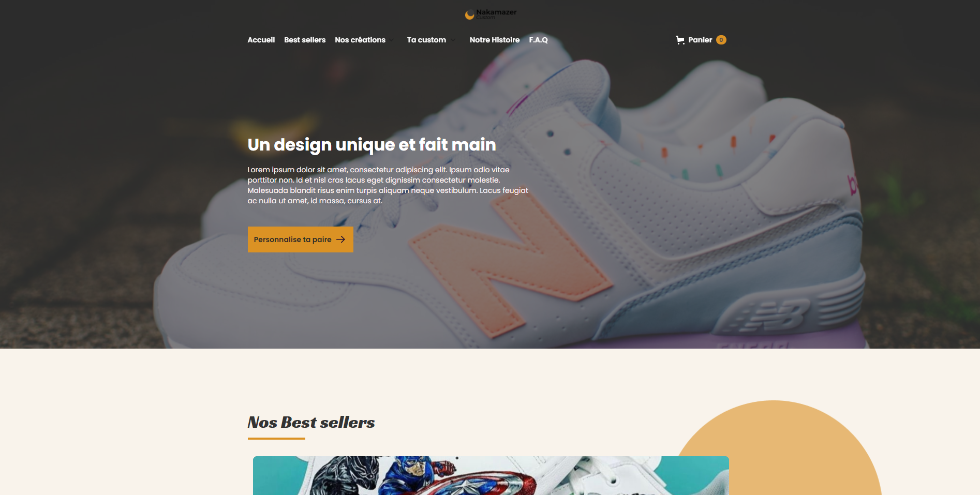Open the Nos créations menu
This screenshot has width=980, height=495.
360,40
